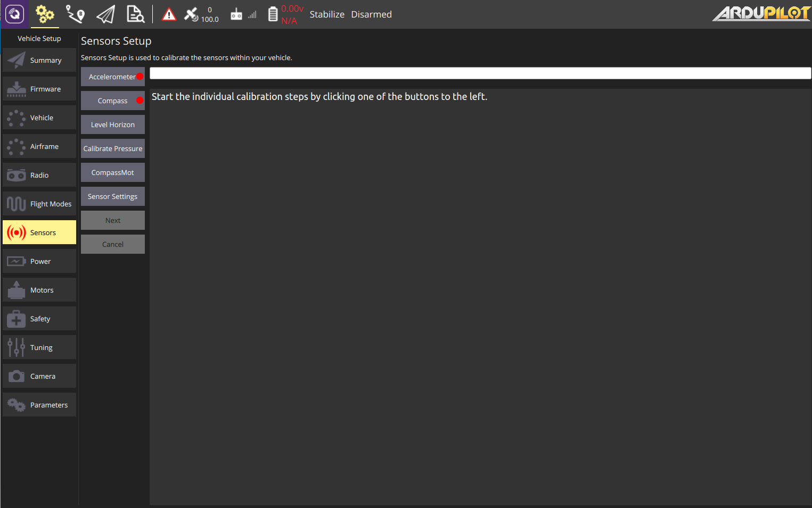Select the Sensors setup page
812x508 pixels.
39,232
